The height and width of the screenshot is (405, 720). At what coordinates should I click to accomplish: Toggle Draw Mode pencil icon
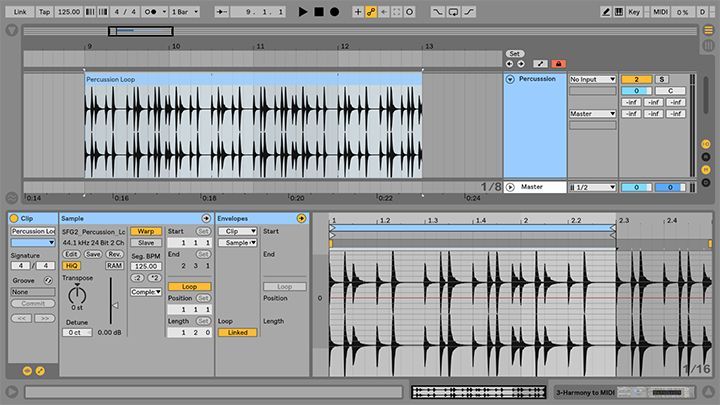(606, 12)
